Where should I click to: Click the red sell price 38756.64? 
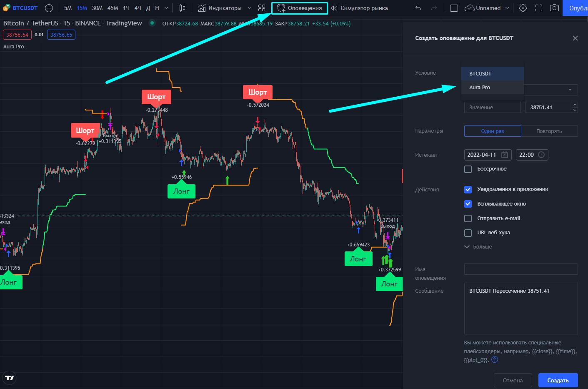(x=17, y=35)
